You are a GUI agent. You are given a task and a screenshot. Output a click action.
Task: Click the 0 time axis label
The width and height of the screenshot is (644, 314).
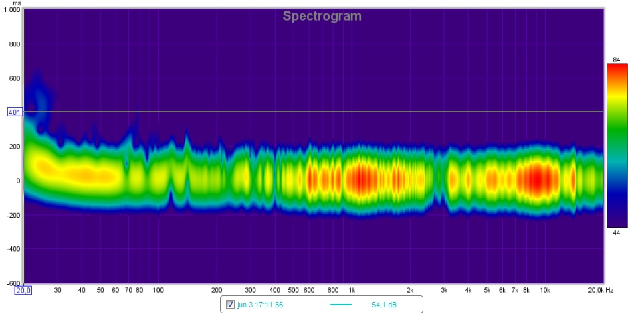tap(18, 181)
